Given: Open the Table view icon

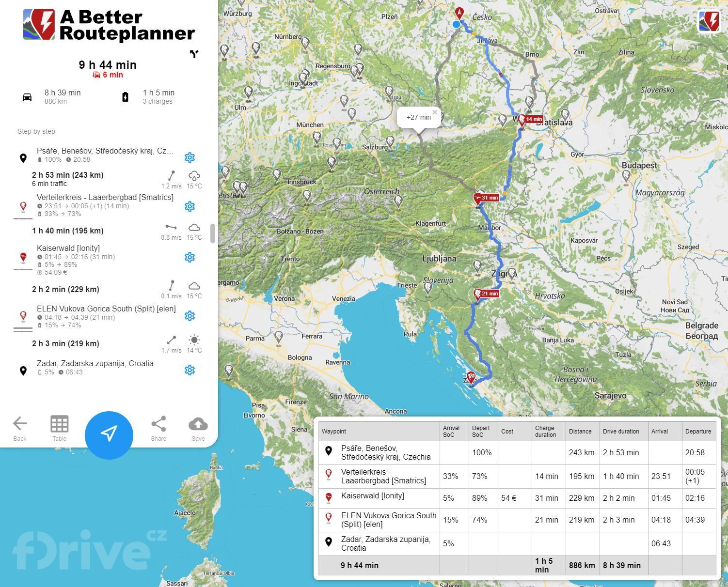Looking at the screenshot, I should coord(59,424).
